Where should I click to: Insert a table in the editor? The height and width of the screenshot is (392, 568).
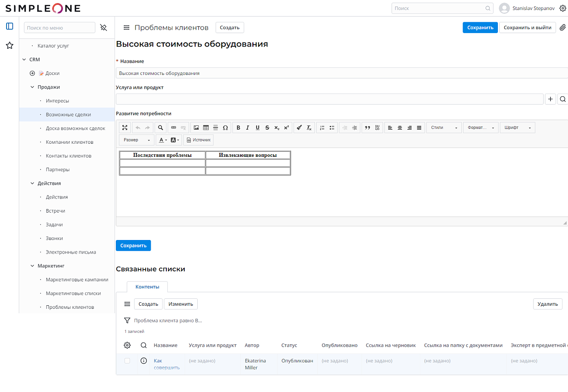[206, 128]
